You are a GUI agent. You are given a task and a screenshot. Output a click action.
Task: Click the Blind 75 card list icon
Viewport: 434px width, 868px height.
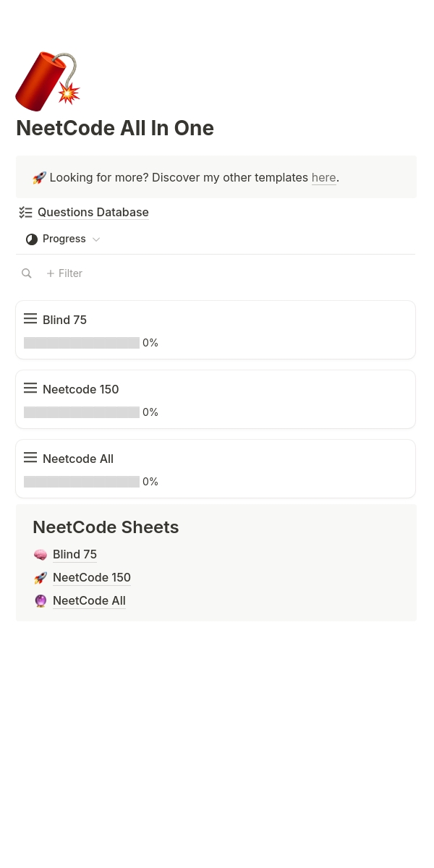tap(30, 319)
